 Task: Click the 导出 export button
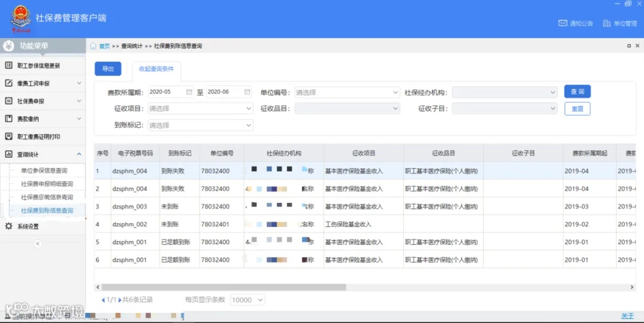tap(108, 69)
